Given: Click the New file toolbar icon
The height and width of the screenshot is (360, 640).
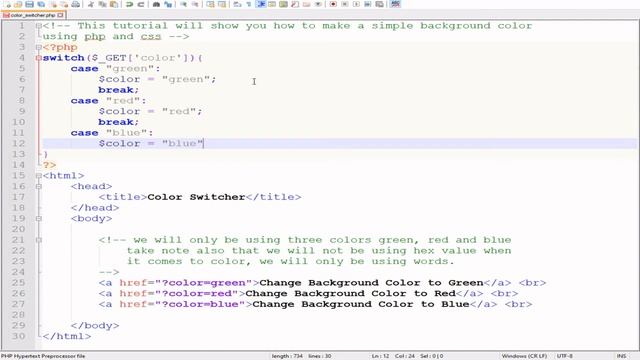Looking at the screenshot, I should point(8,4).
